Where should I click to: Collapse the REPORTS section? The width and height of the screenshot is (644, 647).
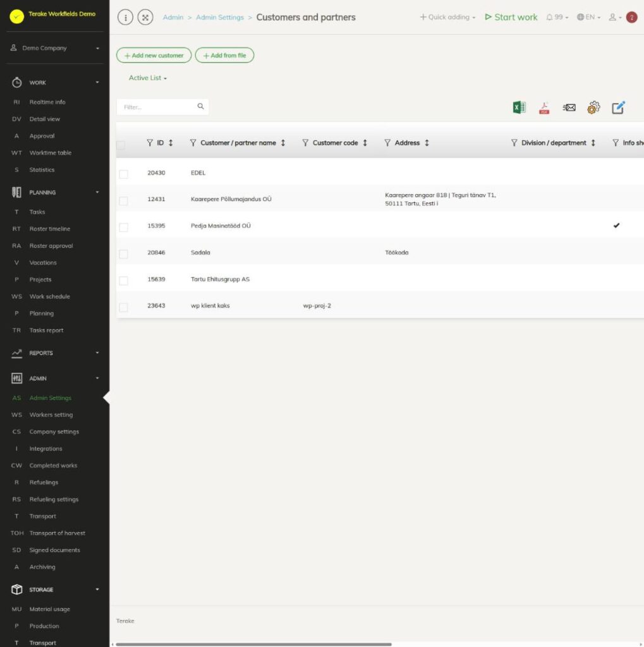(54, 353)
